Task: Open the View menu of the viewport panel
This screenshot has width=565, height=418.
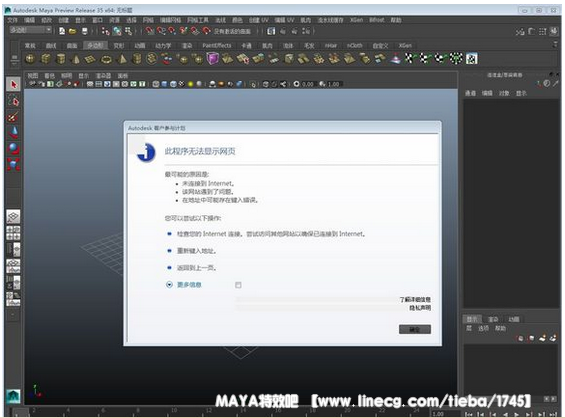Action: [33, 76]
